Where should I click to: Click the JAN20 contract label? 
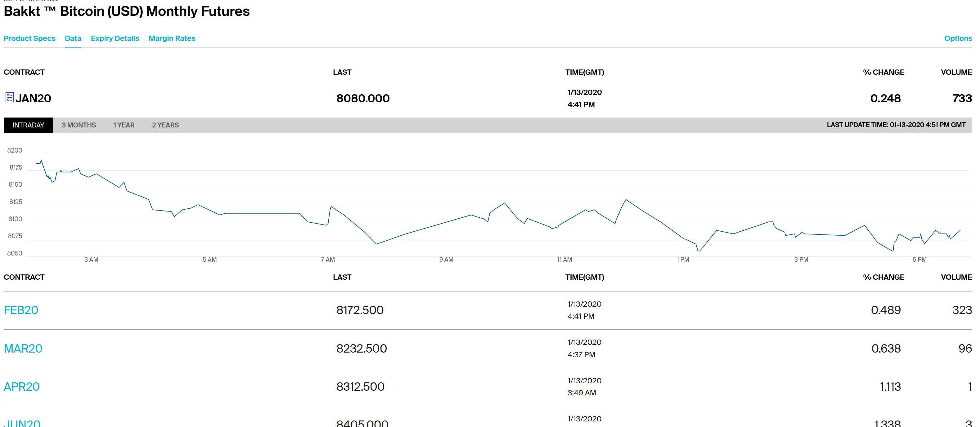(33, 98)
